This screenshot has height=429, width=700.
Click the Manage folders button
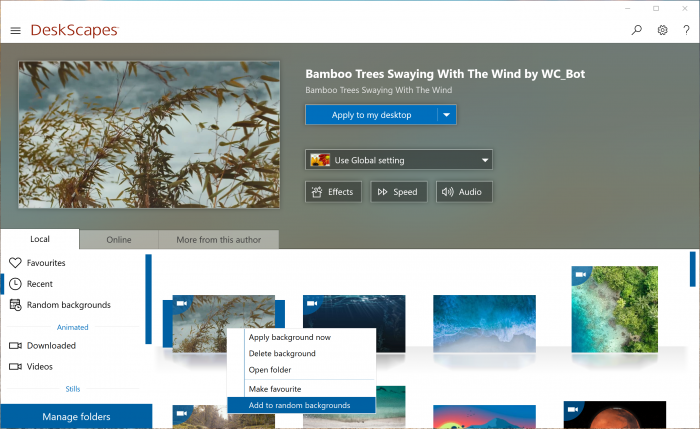coord(76,417)
